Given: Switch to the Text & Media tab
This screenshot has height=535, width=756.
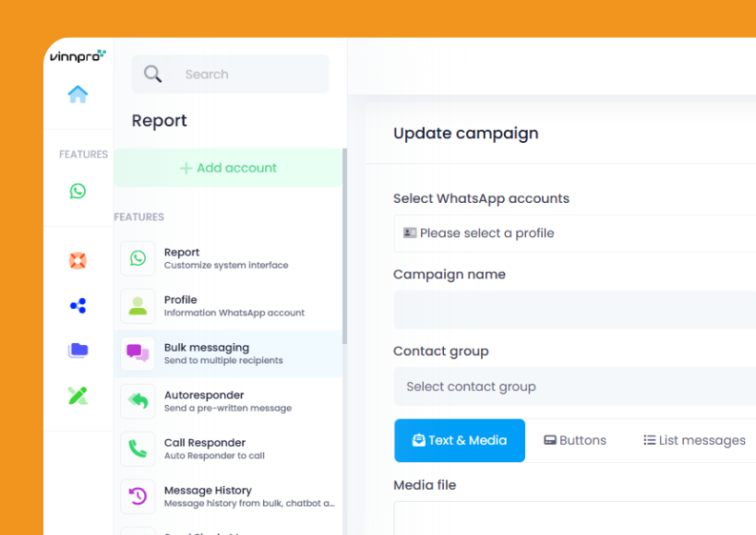Looking at the screenshot, I should coord(460,440).
